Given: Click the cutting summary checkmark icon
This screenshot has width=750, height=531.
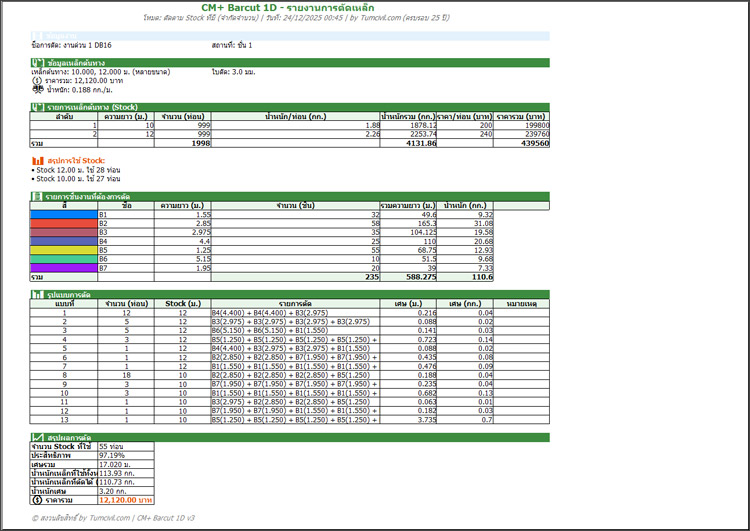Looking at the screenshot, I should tap(37, 437).
